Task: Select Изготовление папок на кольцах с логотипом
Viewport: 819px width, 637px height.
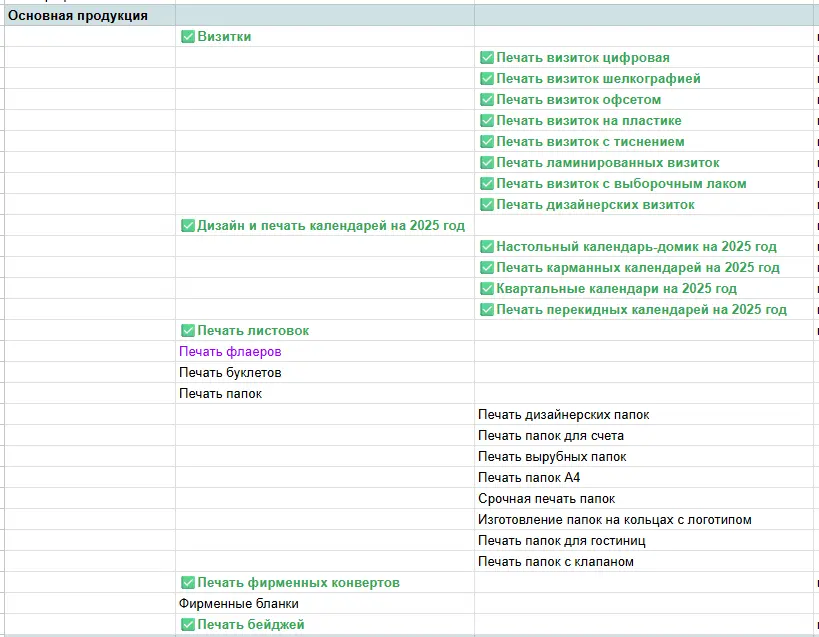Action: tap(614, 520)
